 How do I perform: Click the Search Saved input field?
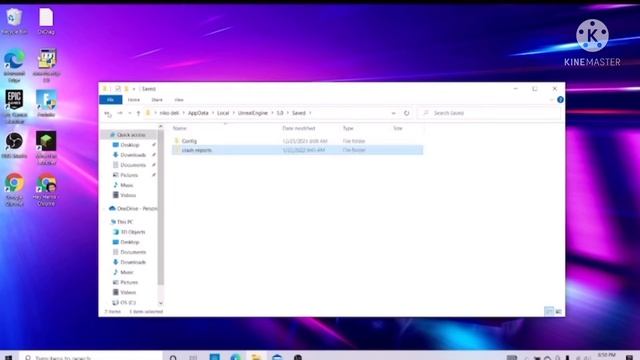coord(490,113)
